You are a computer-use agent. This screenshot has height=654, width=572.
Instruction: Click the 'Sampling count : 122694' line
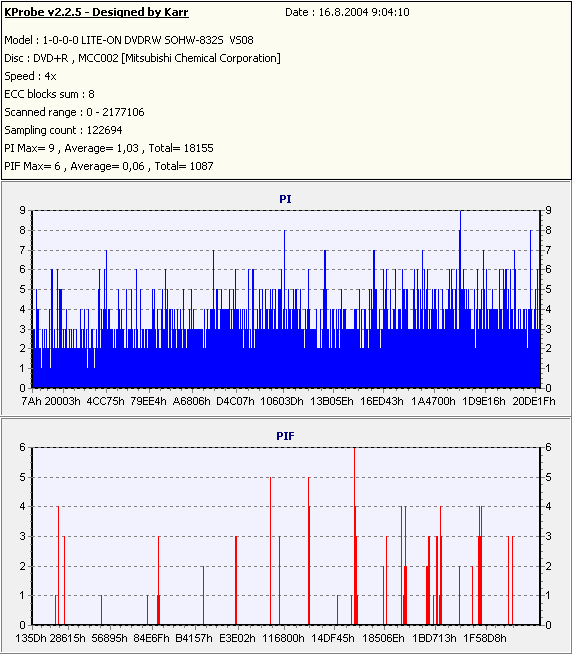[63, 130]
